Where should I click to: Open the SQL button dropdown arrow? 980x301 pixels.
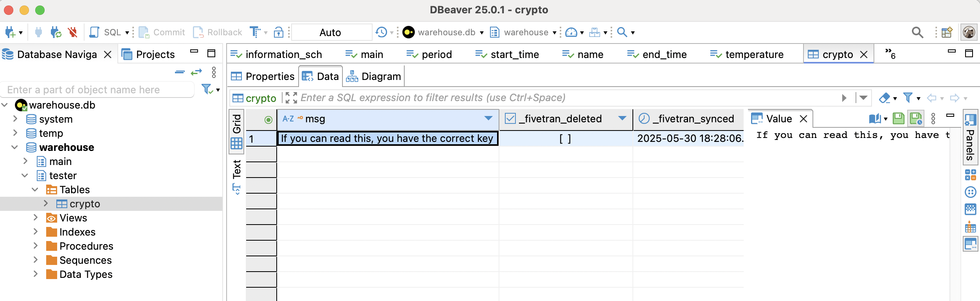coord(127,33)
